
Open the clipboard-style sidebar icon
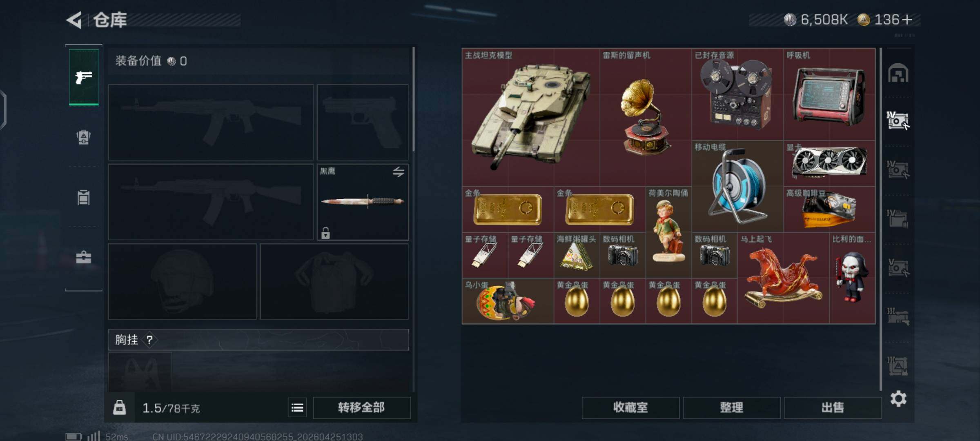(x=83, y=197)
